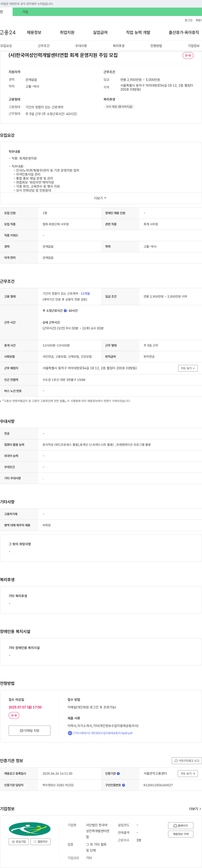Click the 회원가입 link at top

click(199, 20)
